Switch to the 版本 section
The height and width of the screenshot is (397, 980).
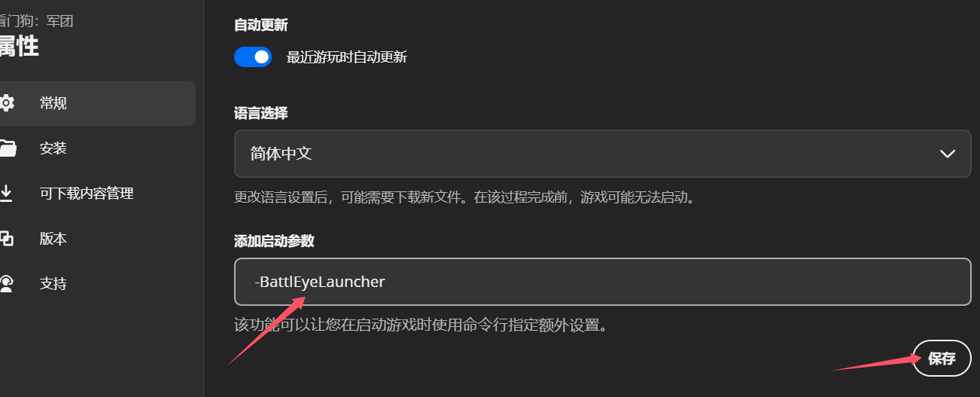click(98, 239)
